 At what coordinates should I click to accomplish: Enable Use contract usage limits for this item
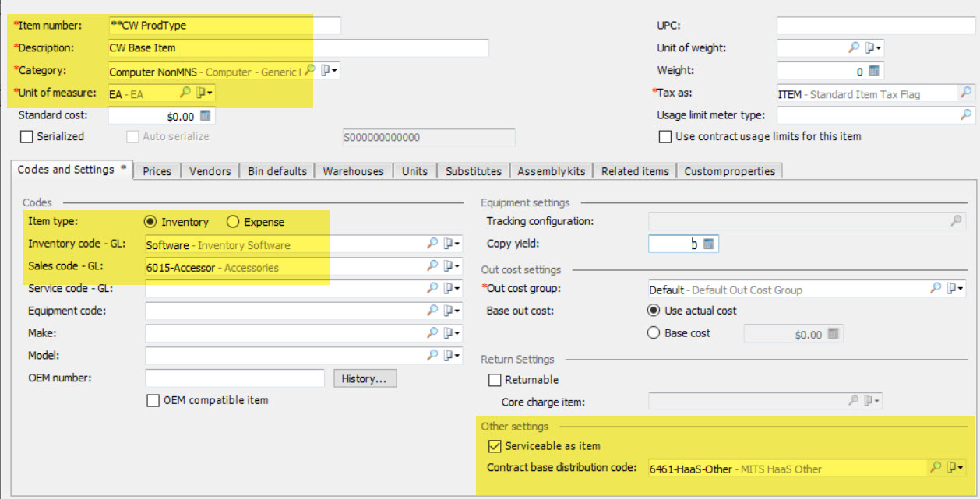tap(664, 136)
